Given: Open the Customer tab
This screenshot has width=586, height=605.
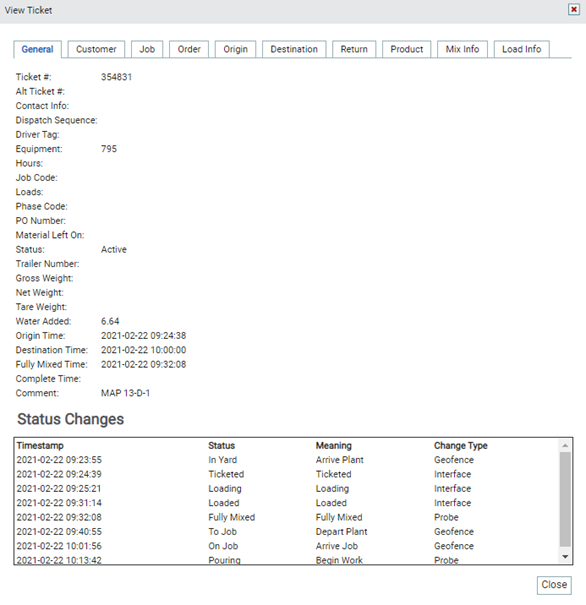Looking at the screenshot, I should coord(96,49).
